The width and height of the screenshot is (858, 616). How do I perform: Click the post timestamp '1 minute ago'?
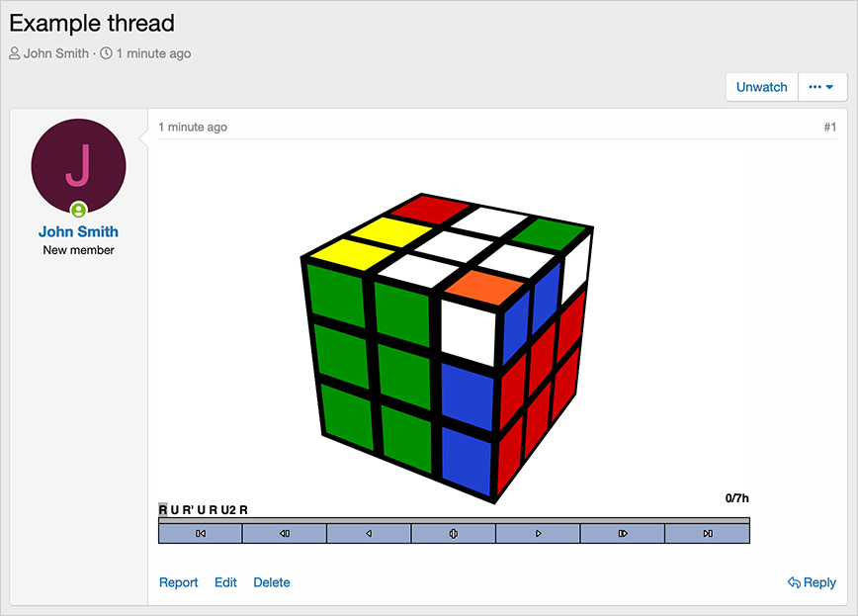193,128
